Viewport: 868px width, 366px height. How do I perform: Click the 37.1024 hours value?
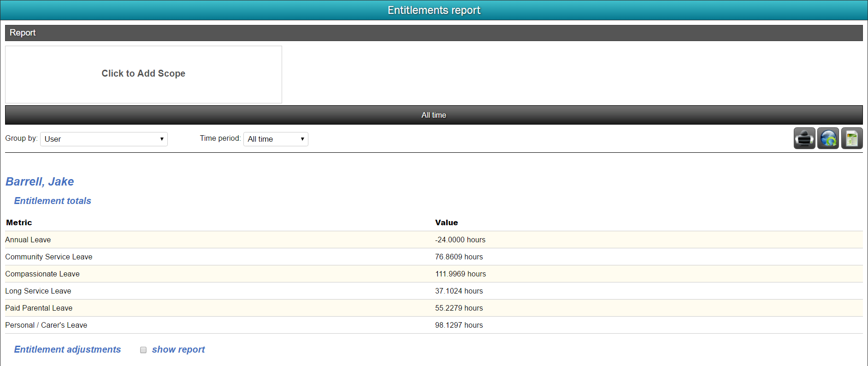pos(459,291)
